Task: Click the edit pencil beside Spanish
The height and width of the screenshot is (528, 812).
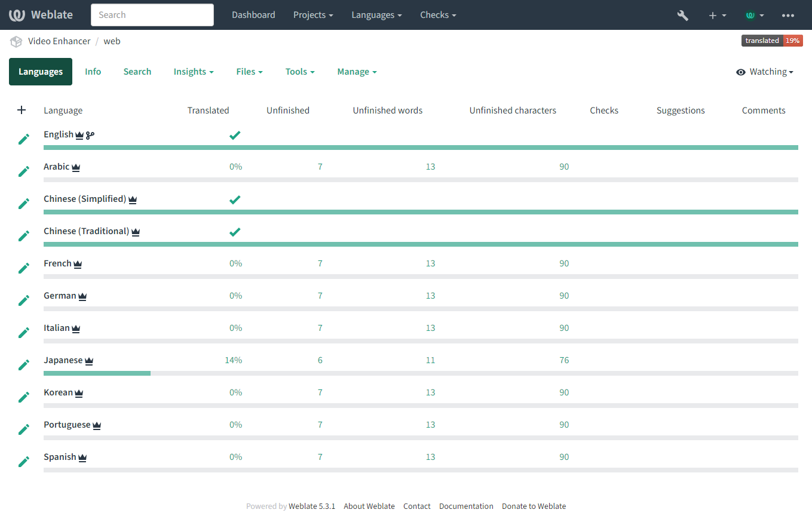Action: click(24, 462)
